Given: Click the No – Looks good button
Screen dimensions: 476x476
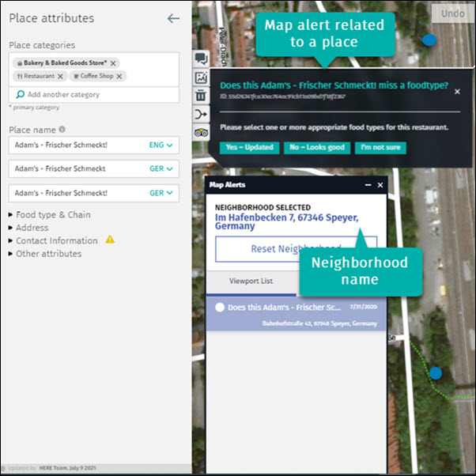Looking at the screenshot, I should pyautogui.click(x=317, y=148).
